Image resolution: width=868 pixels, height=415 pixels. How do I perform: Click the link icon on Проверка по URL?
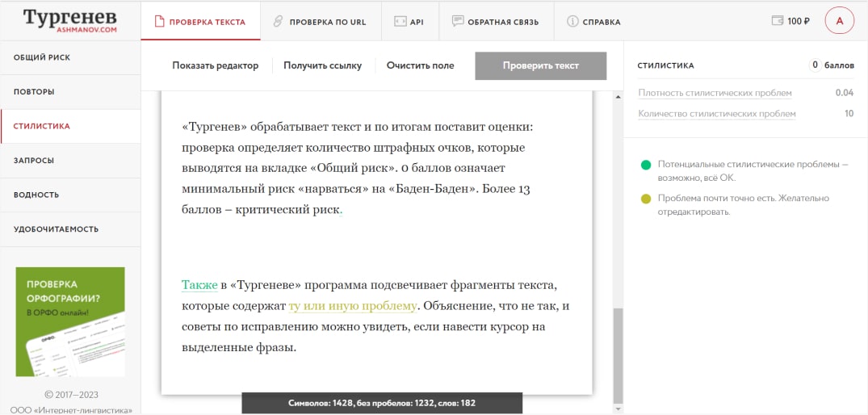279,22
